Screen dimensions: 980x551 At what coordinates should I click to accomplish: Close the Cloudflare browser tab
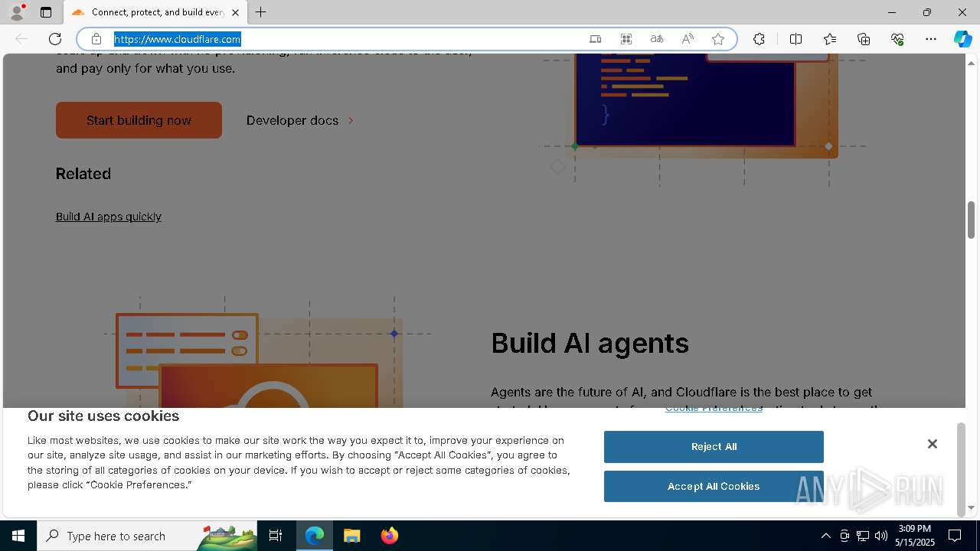click(x=235, y=12)
